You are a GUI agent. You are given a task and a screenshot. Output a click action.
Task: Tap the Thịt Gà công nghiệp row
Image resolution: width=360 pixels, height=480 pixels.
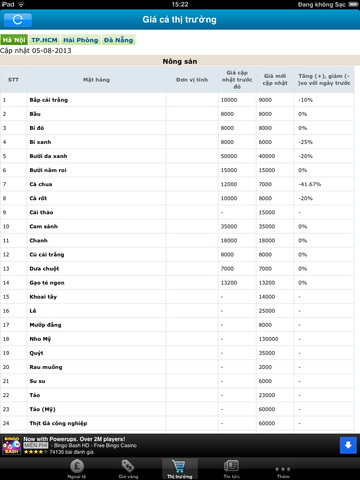[x=177, y=423]
